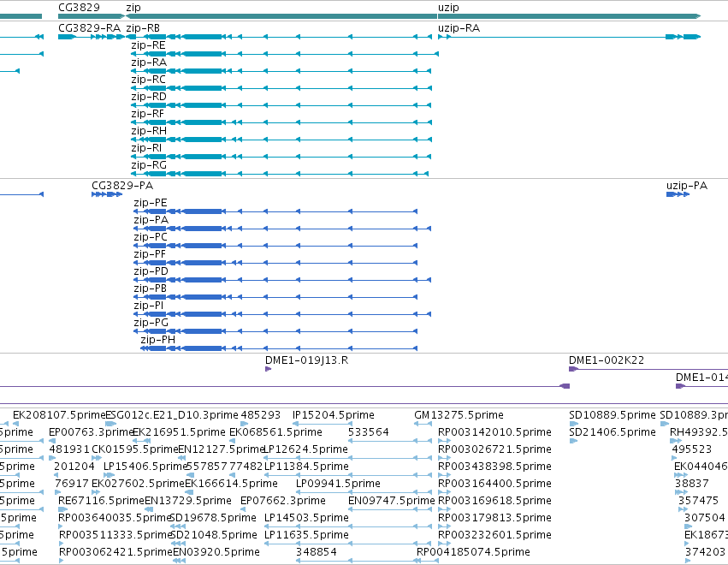Open the RP003164400.5prime EST label

[x=494, y=484]
